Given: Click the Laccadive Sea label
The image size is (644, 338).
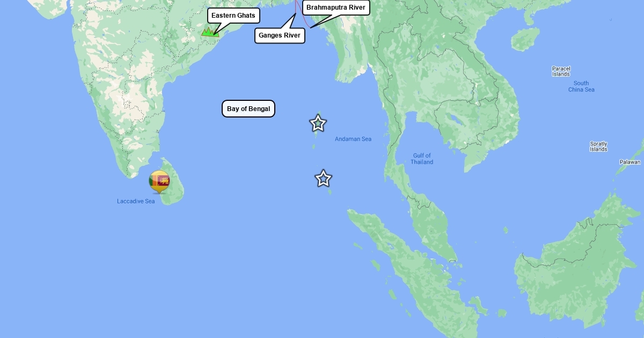Looking at the screenshot, I should tap(136, 201).
